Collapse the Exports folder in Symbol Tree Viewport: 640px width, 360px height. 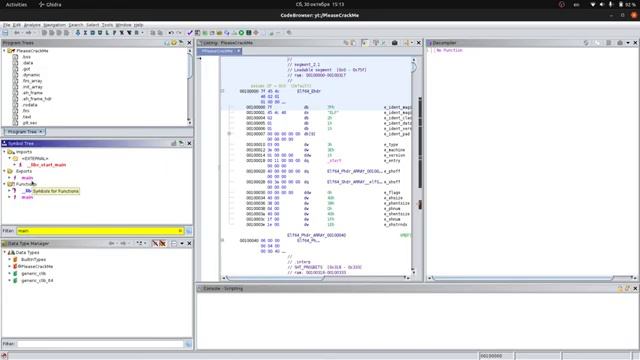tap(4, 171)
